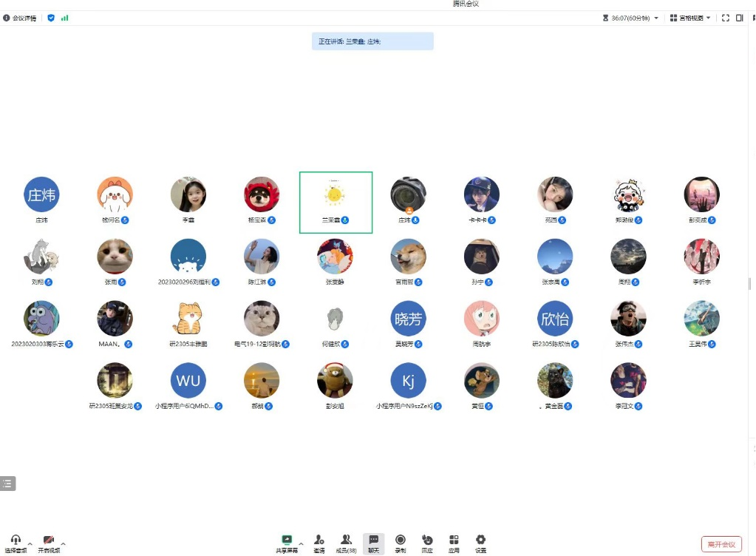Select the highlighted speaker tile with sun avatar

coord(336,203)
